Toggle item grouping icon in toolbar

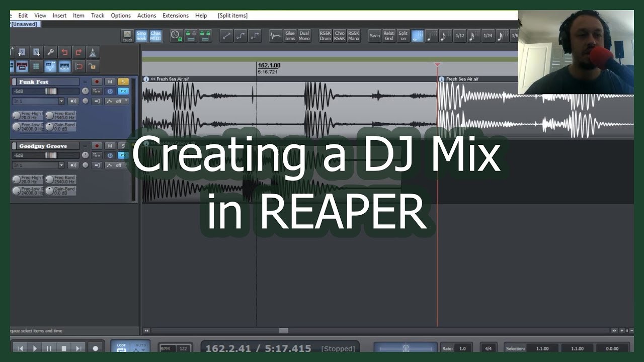pyautogui.click(x=22, y=66)
